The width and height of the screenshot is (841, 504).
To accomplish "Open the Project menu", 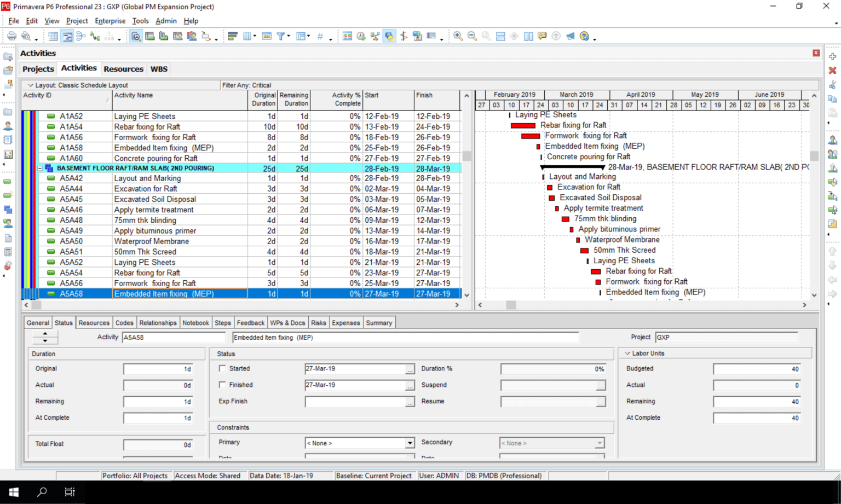I will (x=77, y=21).
